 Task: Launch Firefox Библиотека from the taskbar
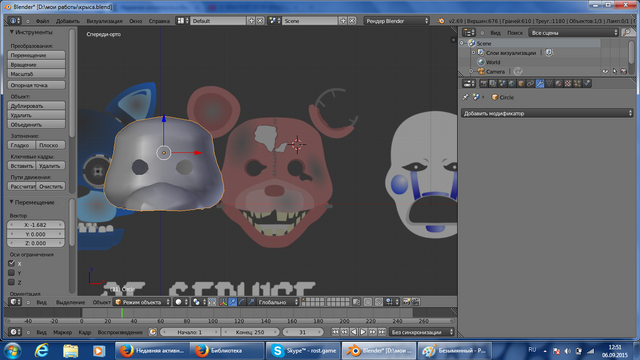click(x=227, y=351)
